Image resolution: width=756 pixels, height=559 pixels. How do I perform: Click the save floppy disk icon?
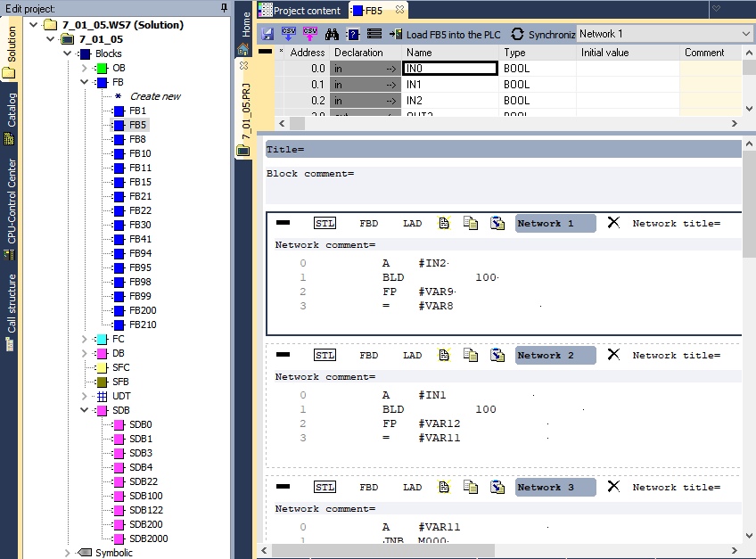click(267, 34)
